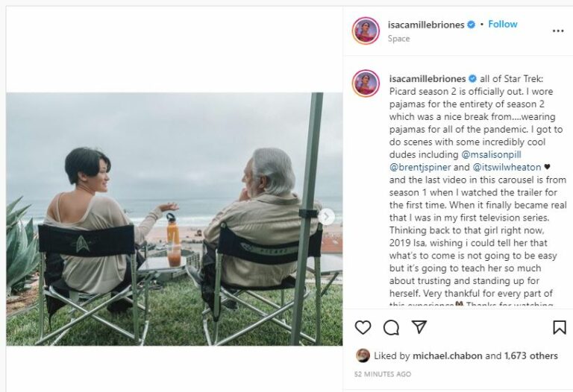The image size is (573, 392).
Task: Save post with the bookmark icon
Action: tap(559, 327)
